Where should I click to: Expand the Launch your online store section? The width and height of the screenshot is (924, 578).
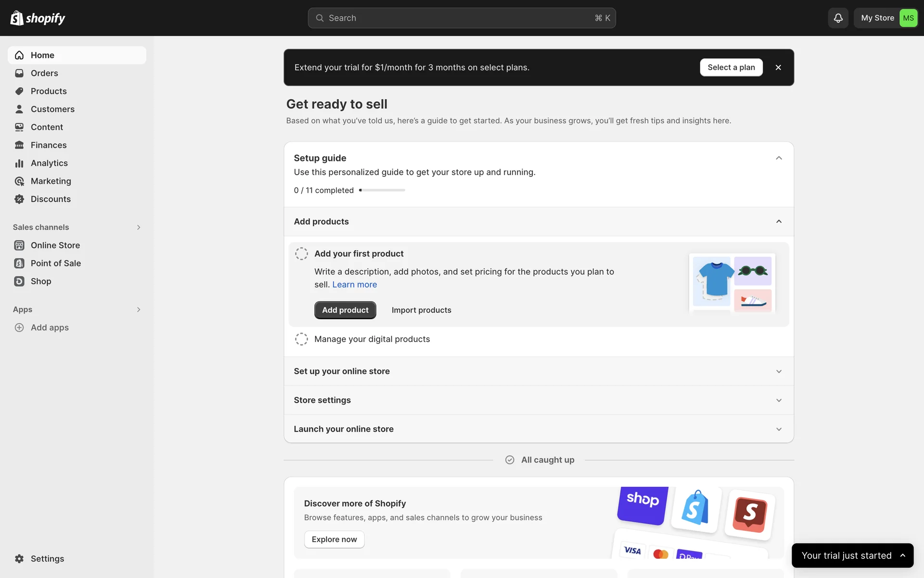[779, 429]
